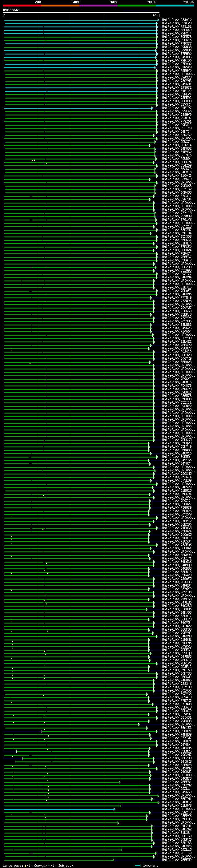This screenshot has height=868, width=197.
Task: Open hit UniRef100_A9NXI4
Action: (x=177, y=33)
